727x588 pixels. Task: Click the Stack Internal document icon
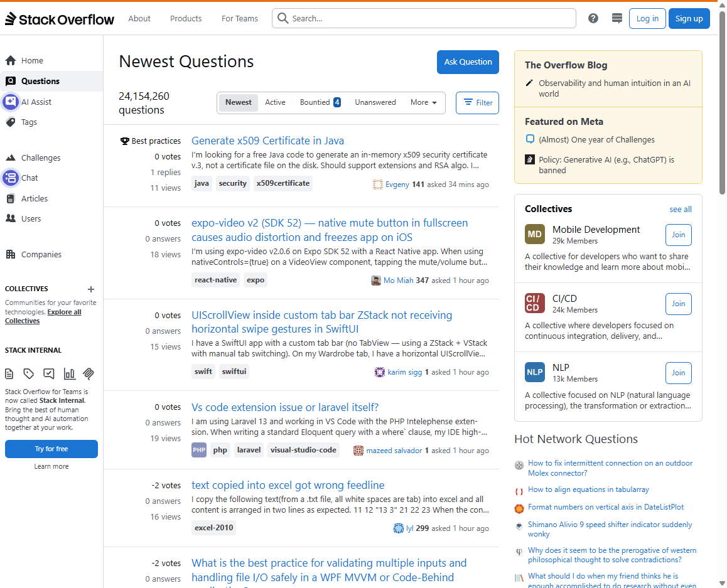(9, 373)
